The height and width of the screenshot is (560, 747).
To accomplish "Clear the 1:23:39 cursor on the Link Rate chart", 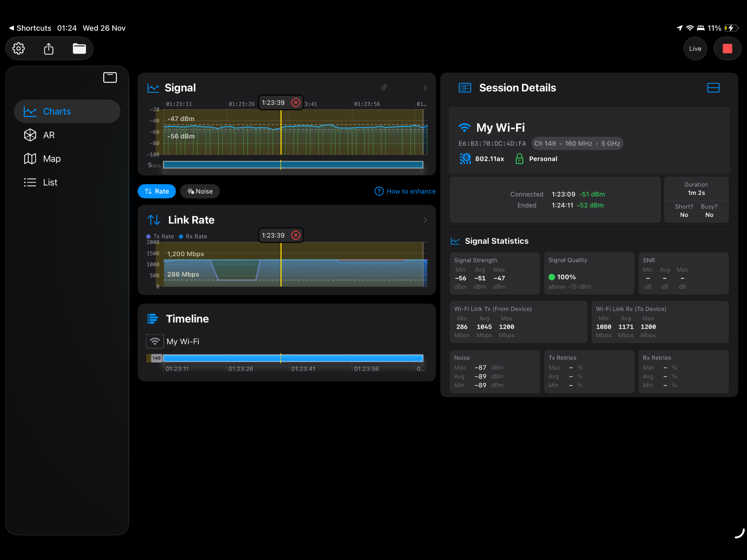I will 296,235.
